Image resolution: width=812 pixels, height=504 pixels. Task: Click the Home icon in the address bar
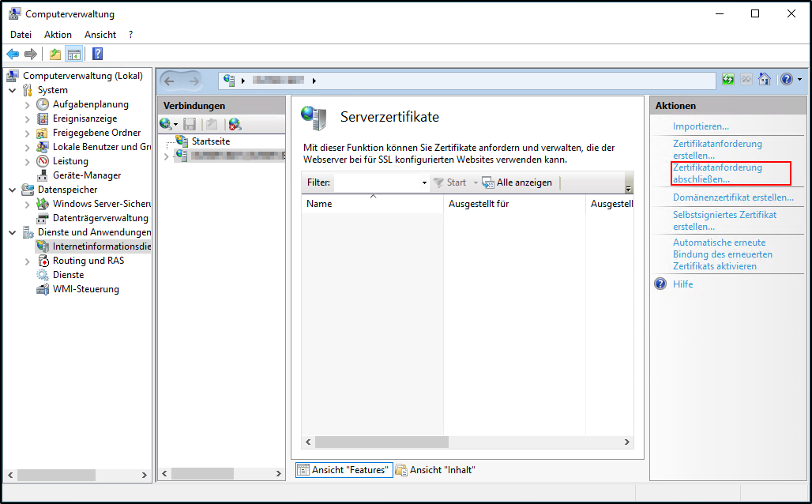point(764,79)
